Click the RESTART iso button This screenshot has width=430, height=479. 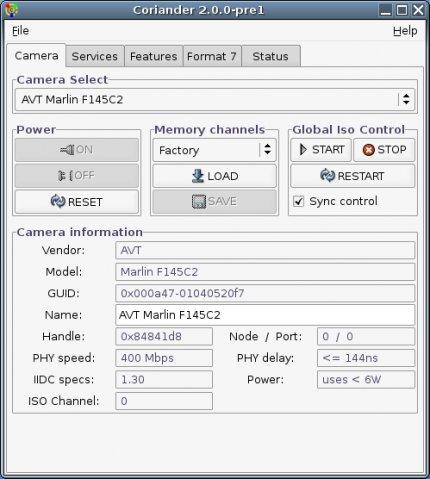(353, 176)
